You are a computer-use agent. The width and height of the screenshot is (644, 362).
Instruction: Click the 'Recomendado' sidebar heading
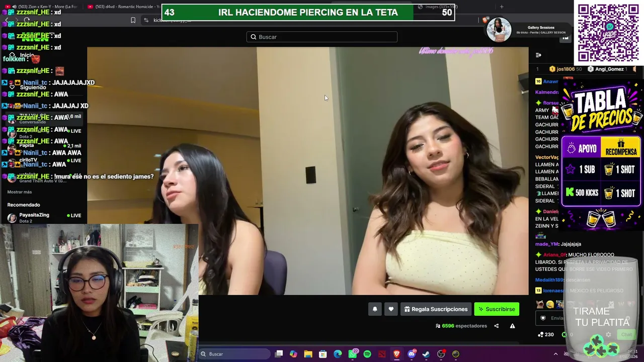24,205
